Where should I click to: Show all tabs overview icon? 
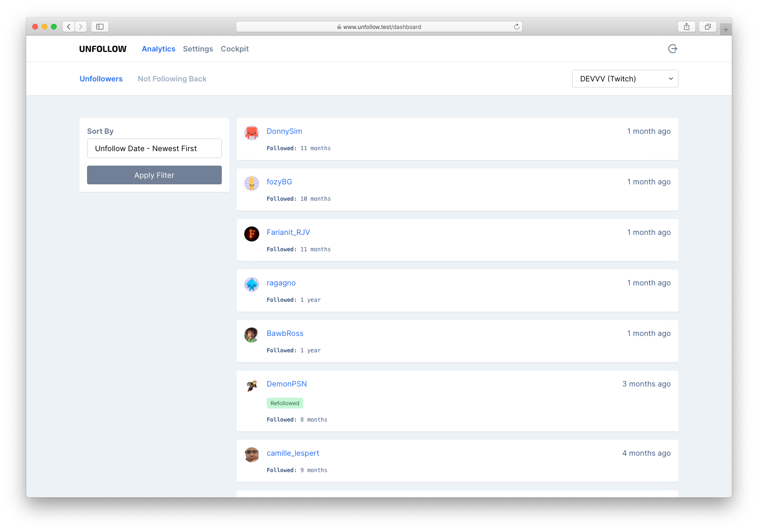pyautogui.click(x=707, y=27)
